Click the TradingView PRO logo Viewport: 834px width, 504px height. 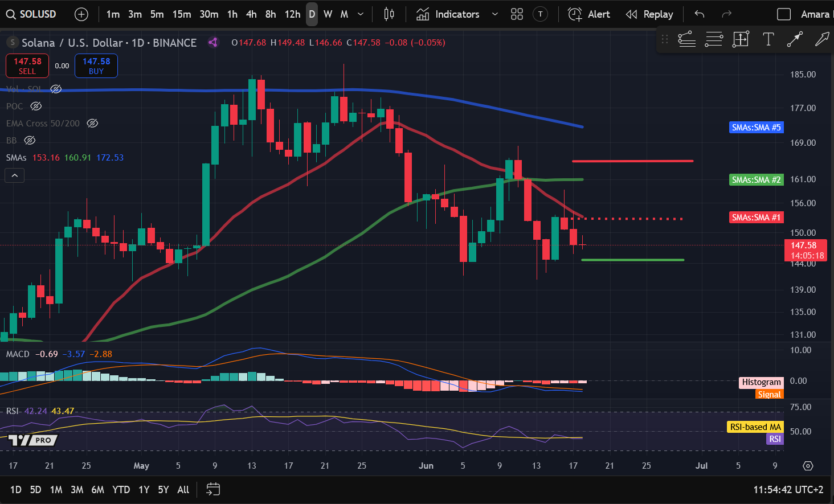(33, 440)
